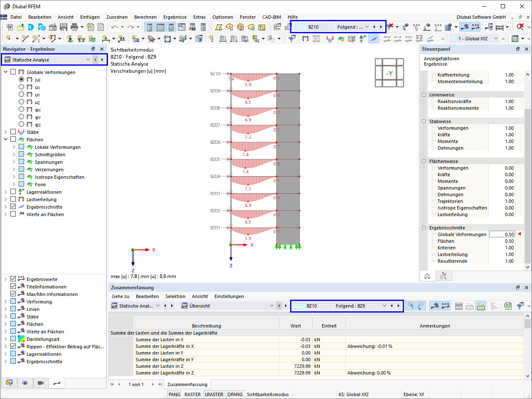Open the Statische Analyse navigator dropdown
This screenshot has height=399, width=532.
pos(88,60)
